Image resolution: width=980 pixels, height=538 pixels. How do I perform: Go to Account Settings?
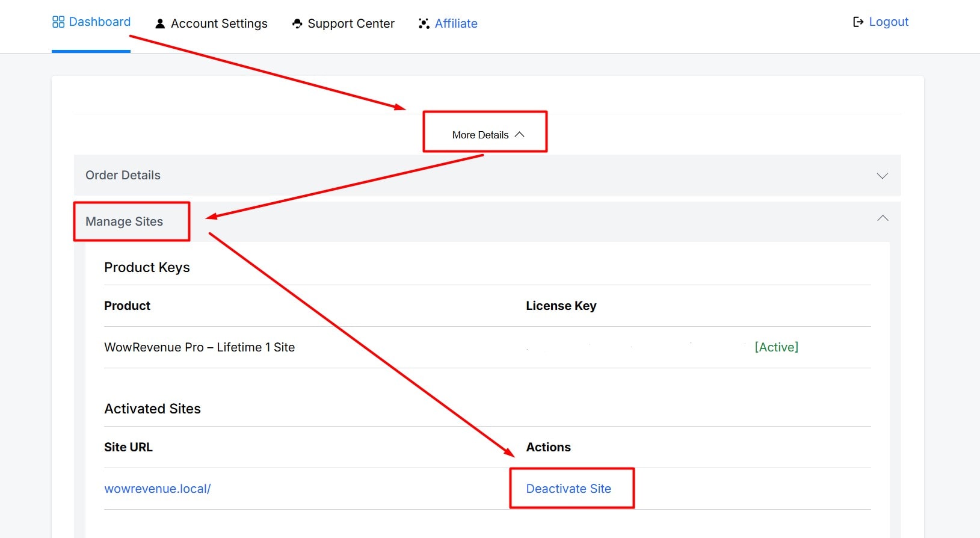click(211, 24)
